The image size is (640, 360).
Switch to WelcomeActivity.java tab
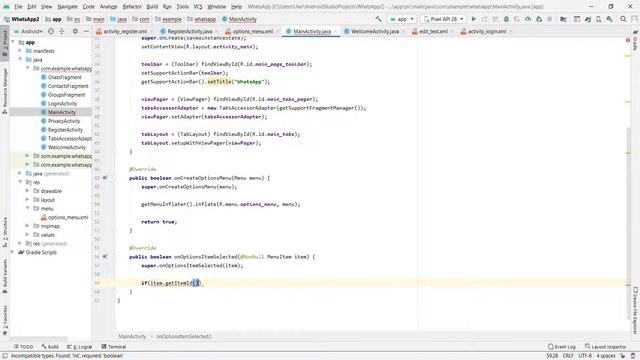click(374, 31)
